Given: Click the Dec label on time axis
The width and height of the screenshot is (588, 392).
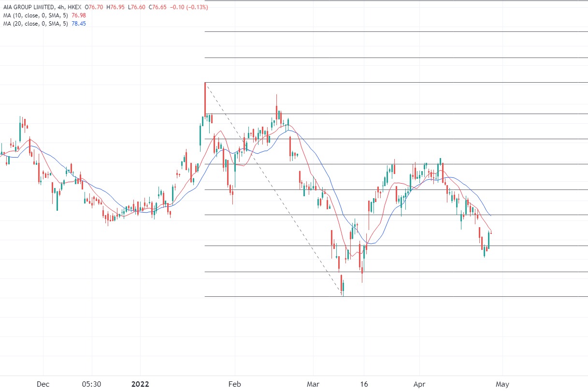Looking at the screenshot, I should click(x=43, y=384).
